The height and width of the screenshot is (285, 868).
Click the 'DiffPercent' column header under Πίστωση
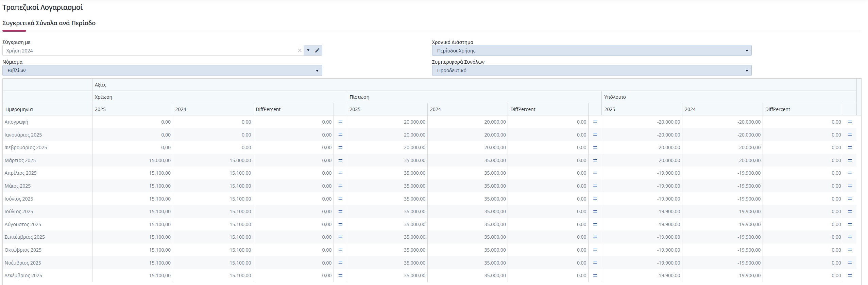[x=548, y=109]
